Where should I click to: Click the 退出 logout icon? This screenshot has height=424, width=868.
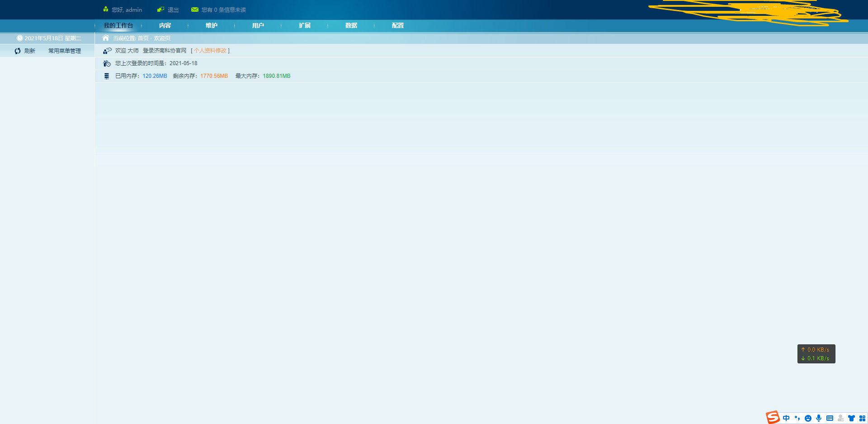pyautogui.click(x=160, y=10)
